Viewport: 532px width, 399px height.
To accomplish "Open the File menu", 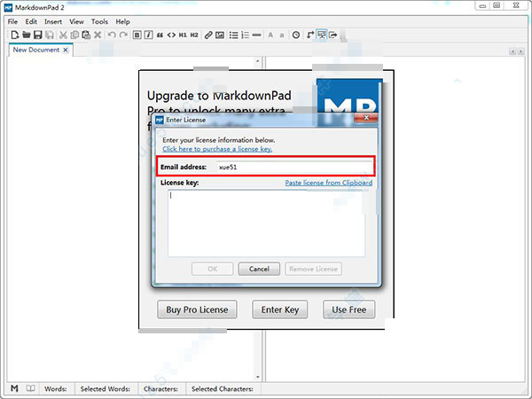I will point(12,21).
